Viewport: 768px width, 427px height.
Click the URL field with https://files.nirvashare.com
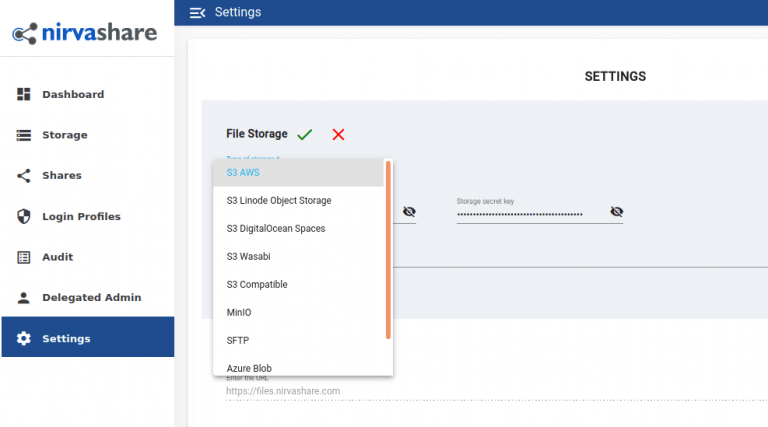coord(497,391)
